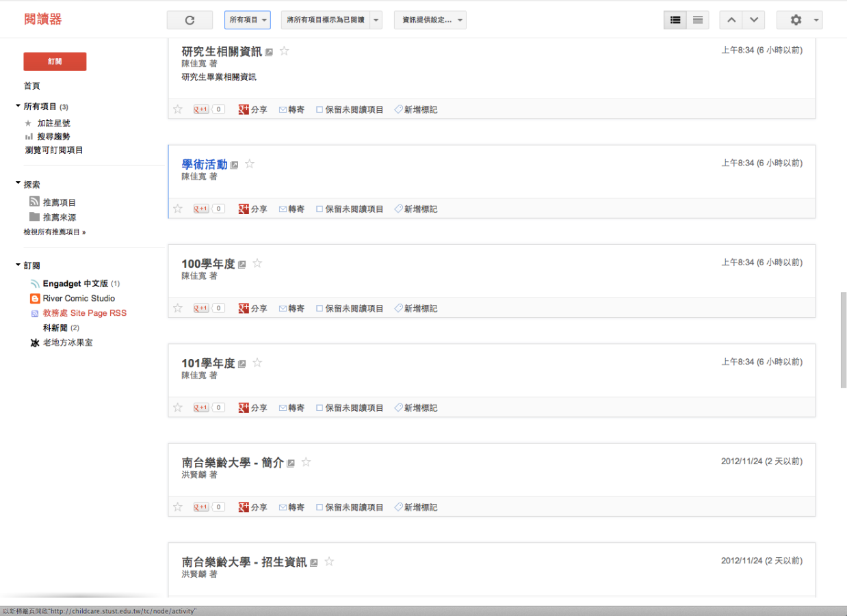
Task: Open the 所有項目 filter dropdown
Action: pyautogui.click(x=247, y=21)
